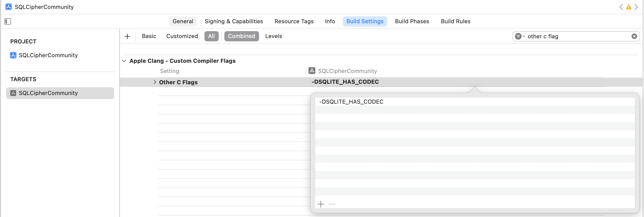Collapse the Apple Clang Custom Compiler Flags section
Image resolution: width=644 pixels, height=217 pixels.
click(124, 61)
